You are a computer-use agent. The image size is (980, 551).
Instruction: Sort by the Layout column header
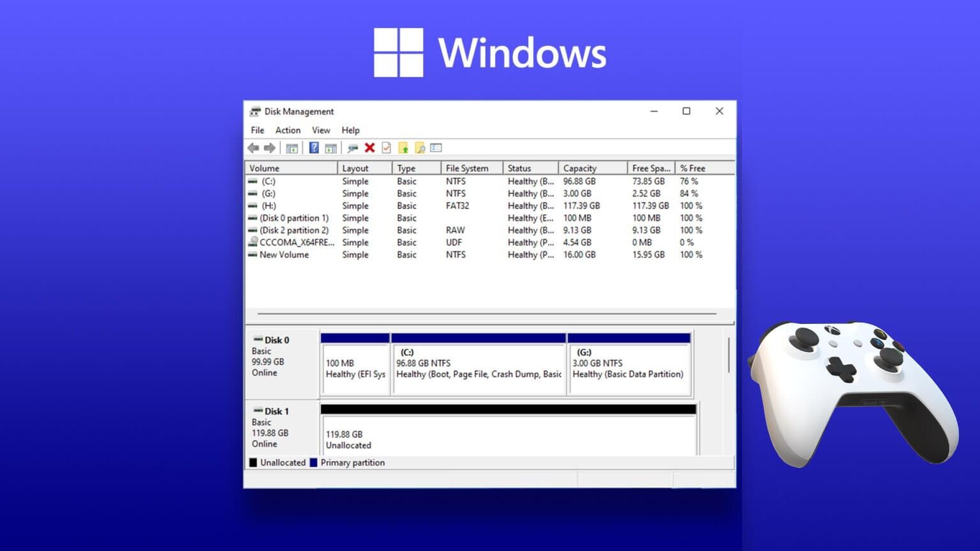pos(365,168)
